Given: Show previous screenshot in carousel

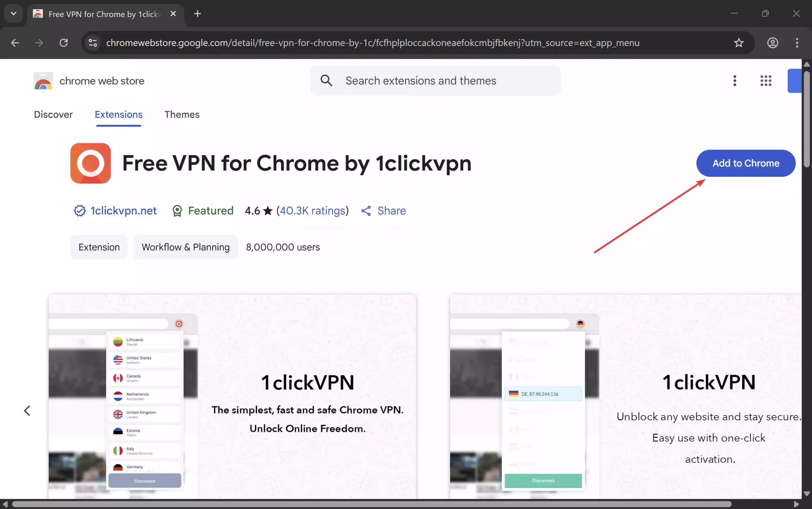Looking at the screenshot, I should click(27, 410).
